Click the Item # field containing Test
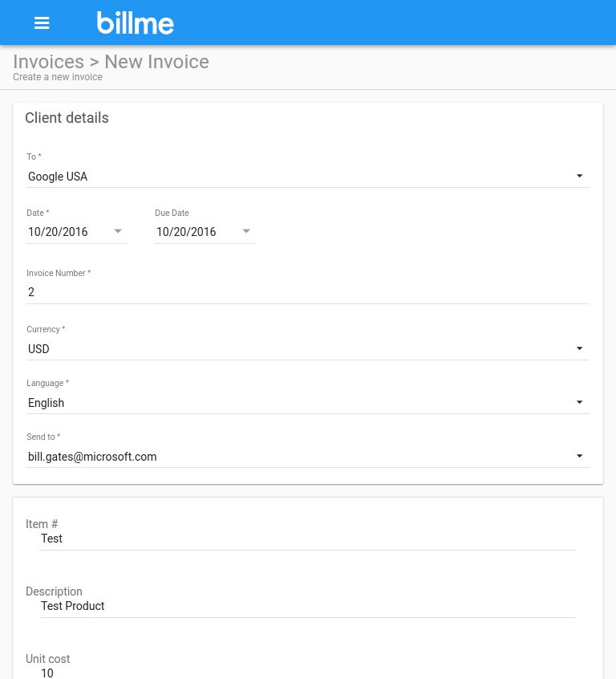This screenshot has height=679, width=616. click(308, 539)
